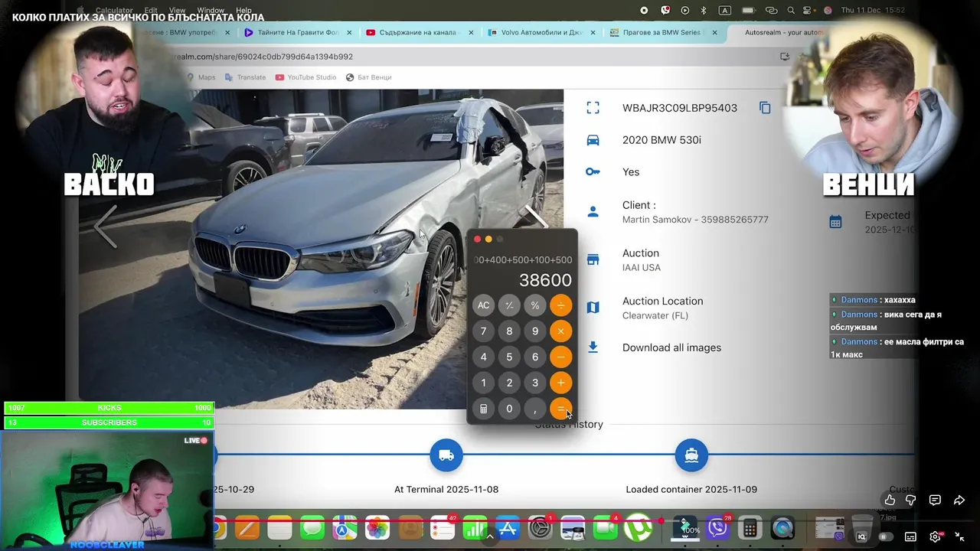The height and width of the screenshot is (551, 980).
Task: Click the car icon next to 2020 BMW 530i
Action: click(593, 140)
